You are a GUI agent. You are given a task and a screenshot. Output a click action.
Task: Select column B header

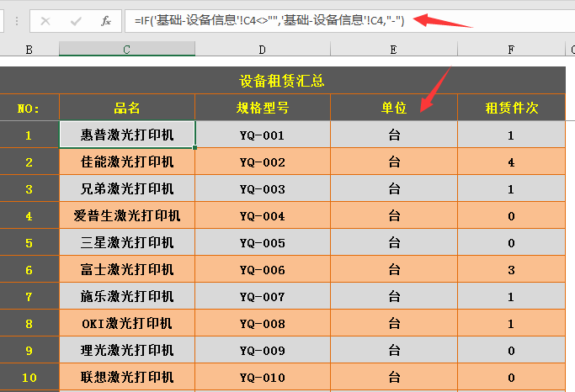pyautogui.click(x=29, y=49)
